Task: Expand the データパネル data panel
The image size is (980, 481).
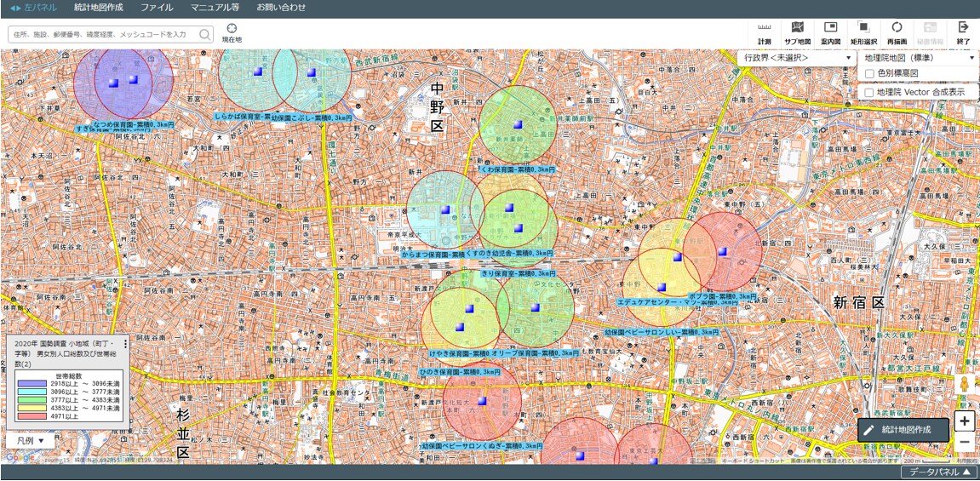Action: click(x=940, y=472)
